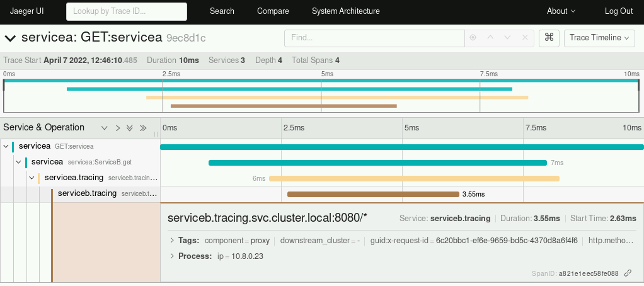Clear the find search with X icon
The image size is (644, 286).
(524, 38)
